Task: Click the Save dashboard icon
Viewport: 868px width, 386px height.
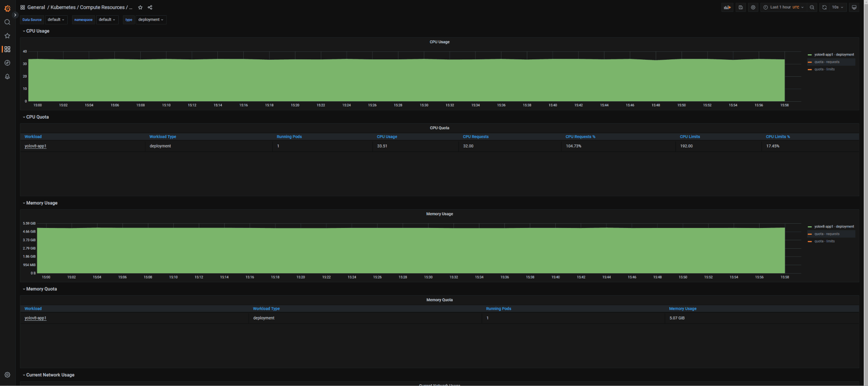Action: click(x=741, y=7)
